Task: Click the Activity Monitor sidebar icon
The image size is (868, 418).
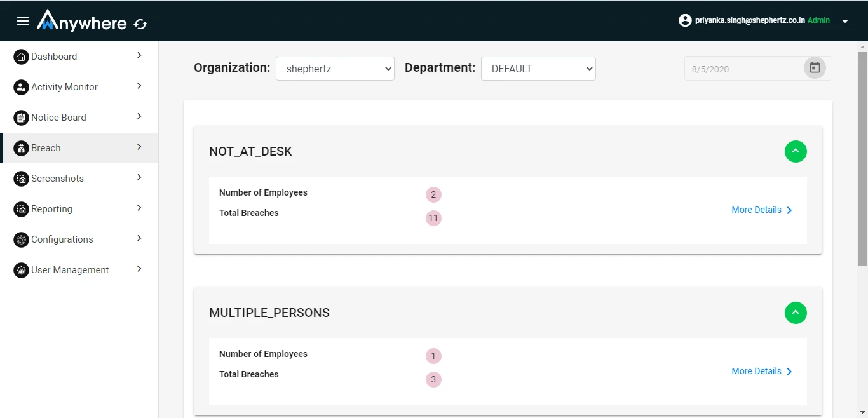Action: click(21, 87)
